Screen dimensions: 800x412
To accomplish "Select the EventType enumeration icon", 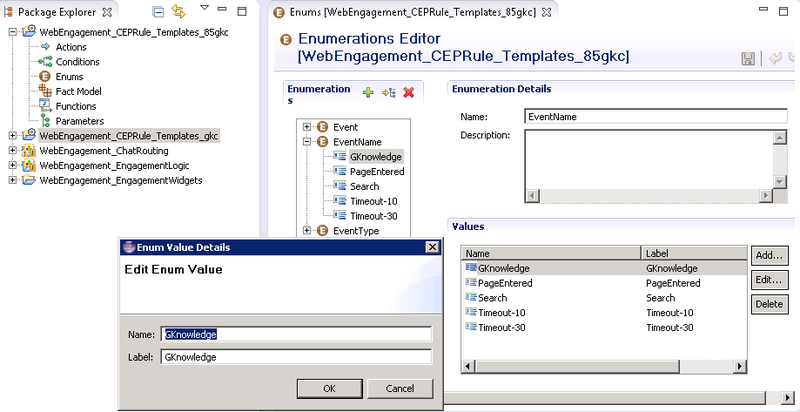I will pos(322,230).
